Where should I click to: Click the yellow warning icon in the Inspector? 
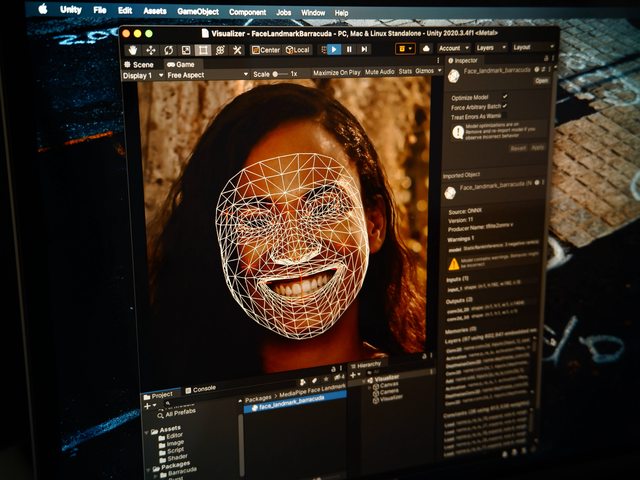click(454, 264)
